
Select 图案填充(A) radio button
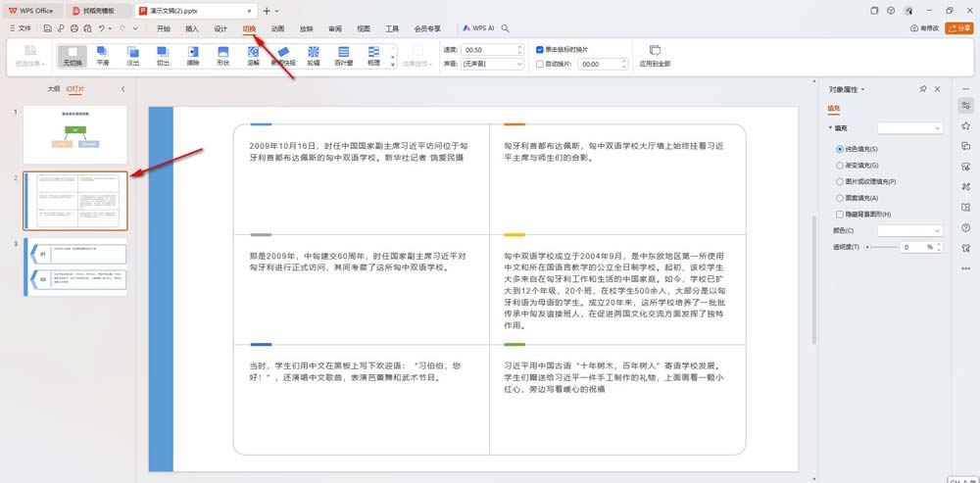point(840,198)
